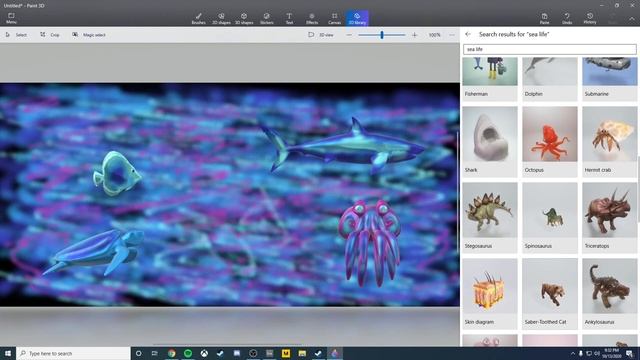Select the Brushes tool
The image size is (640, 360).
coord(198,18)
